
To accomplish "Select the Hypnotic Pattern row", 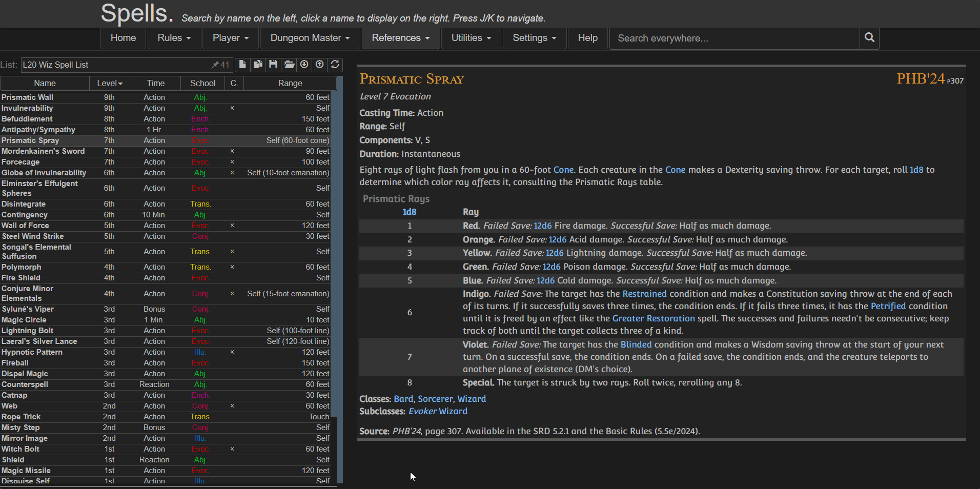I will 166,352.
